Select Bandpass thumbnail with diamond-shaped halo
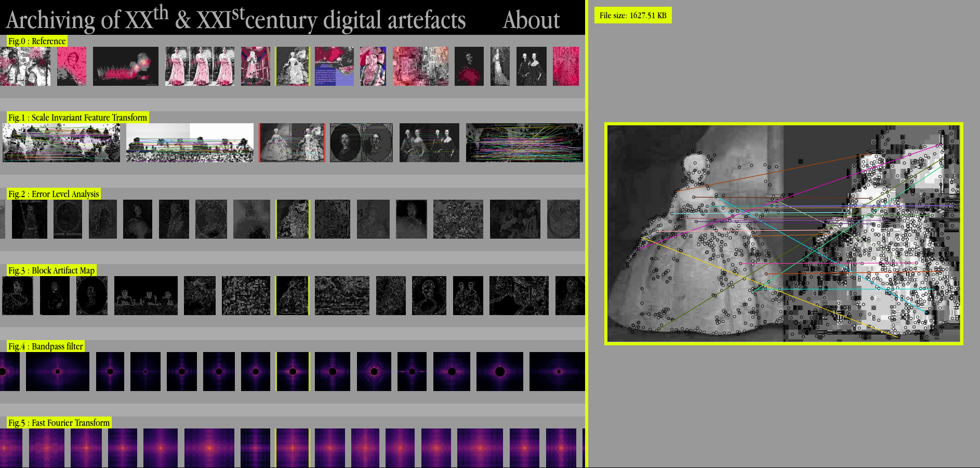This screenshot has width=980, height=468. pos(374,371)
